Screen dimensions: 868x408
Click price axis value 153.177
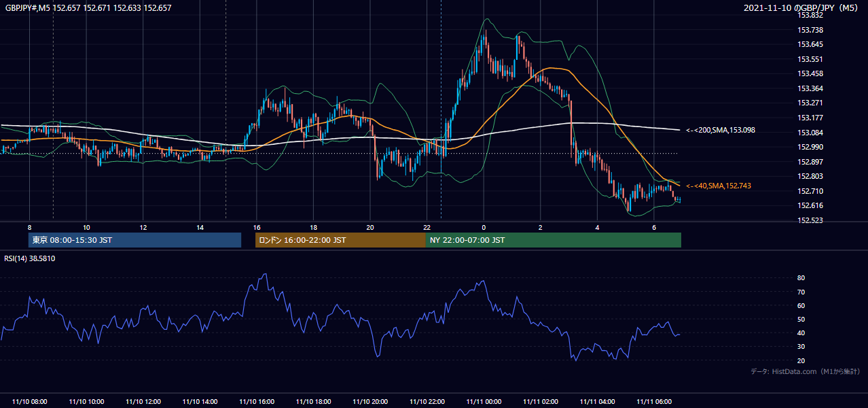pos(810,118)
